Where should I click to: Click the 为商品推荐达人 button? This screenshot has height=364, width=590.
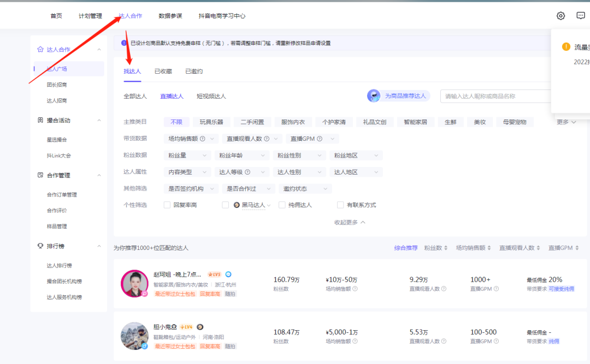(x=398, y=96)
